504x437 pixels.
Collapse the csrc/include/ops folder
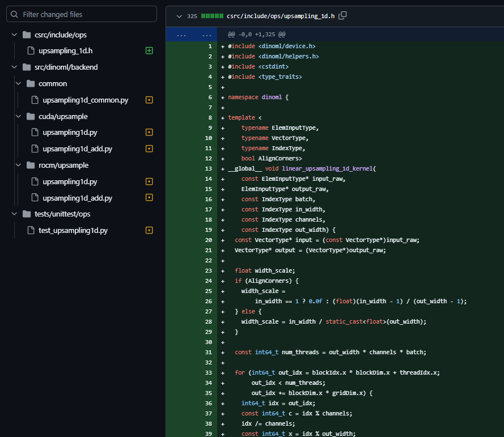[14, 35]
